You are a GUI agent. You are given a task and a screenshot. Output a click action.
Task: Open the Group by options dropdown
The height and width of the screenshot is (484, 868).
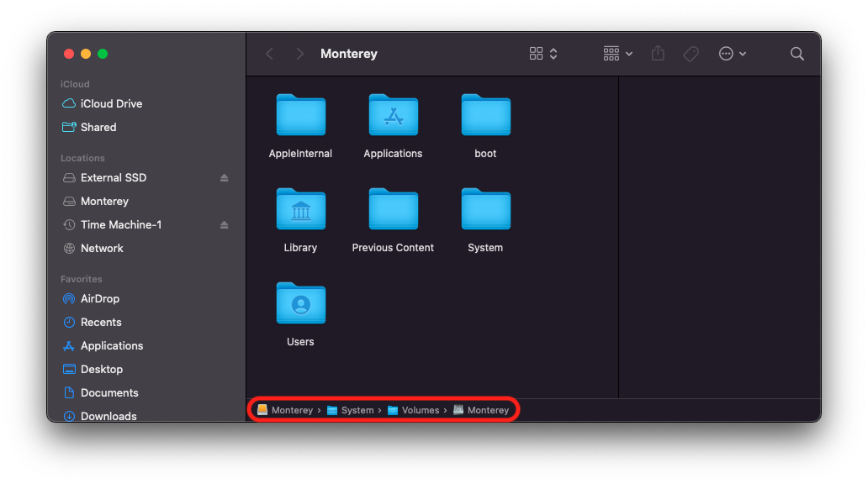pyautogui.click(x=618, y=54)
